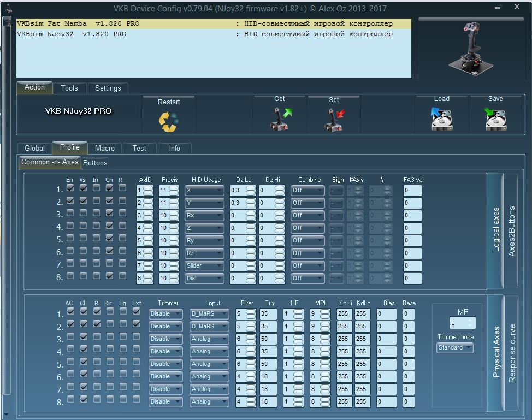Select VKBsim Fat Mamba device row

[x=214, y=23]
